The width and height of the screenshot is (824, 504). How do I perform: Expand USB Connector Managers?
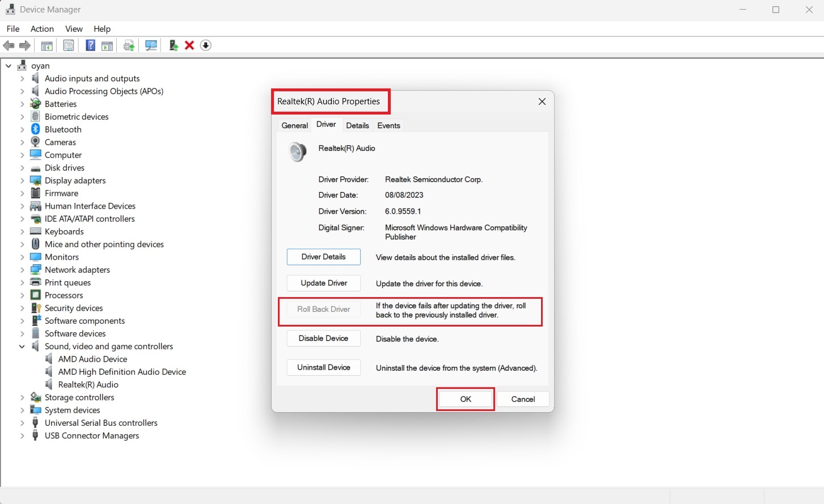click(22, 435)
